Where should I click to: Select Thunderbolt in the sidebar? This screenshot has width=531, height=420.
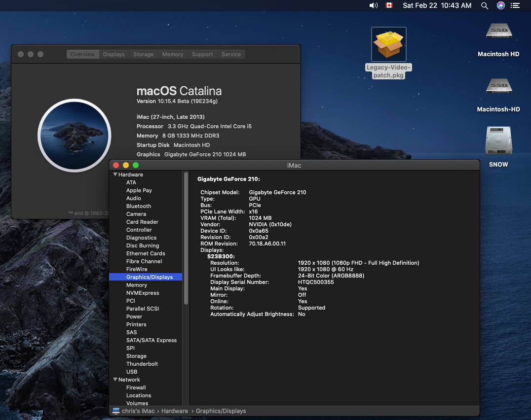click(142, 364)
